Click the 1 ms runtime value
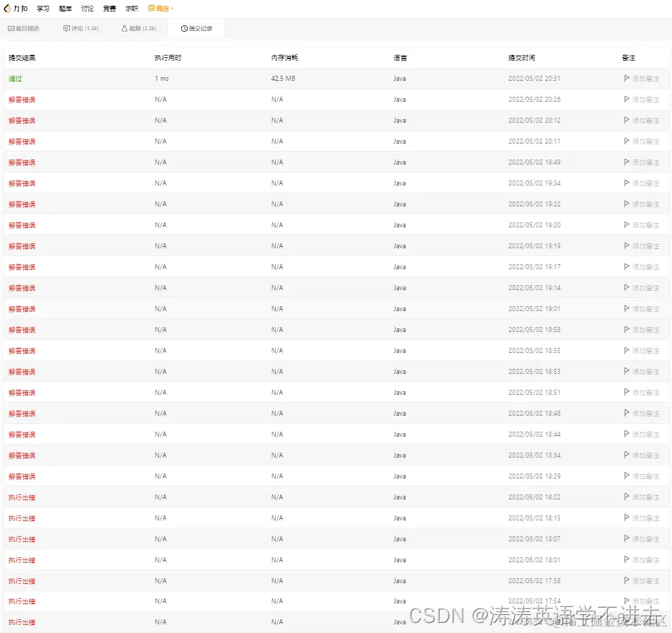The width and height of the screenshot is (672, 633). [162, 79]
